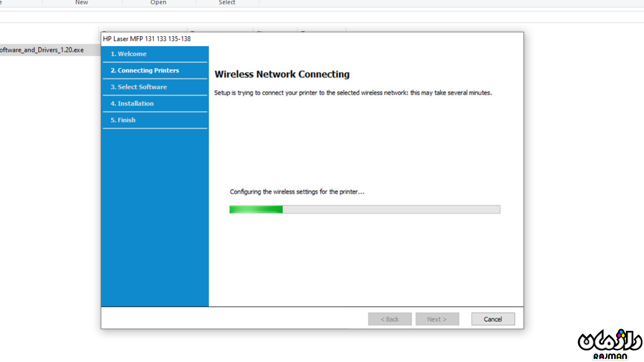Select the '5. Finish' step
The image size is (644, 362).
tap(155, 120)
